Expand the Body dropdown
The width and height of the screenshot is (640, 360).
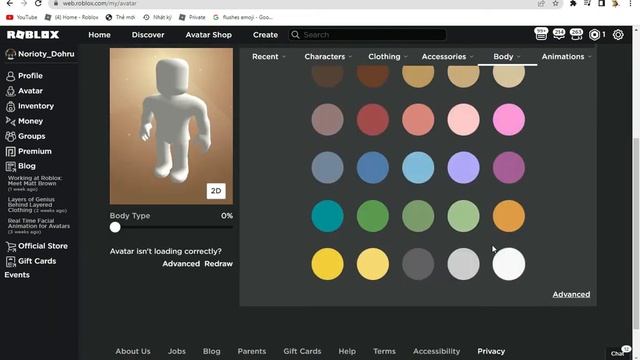(507, 57)
